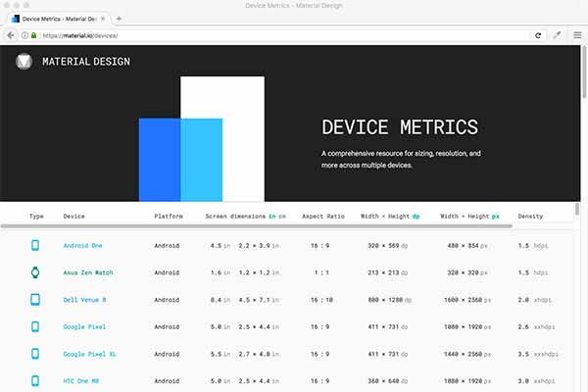
Task: Sort by the Type column header
Action: pos(36,216)
